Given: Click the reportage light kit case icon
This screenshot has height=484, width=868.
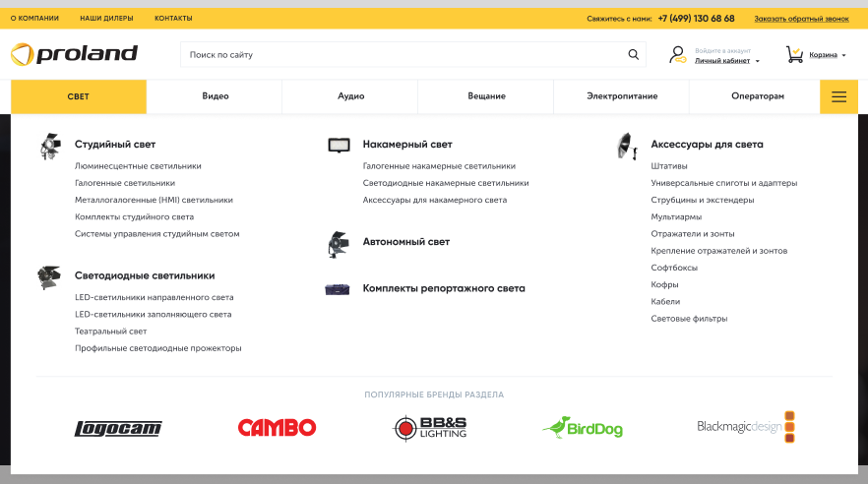Looking at the screenshot, I should 338,289.
